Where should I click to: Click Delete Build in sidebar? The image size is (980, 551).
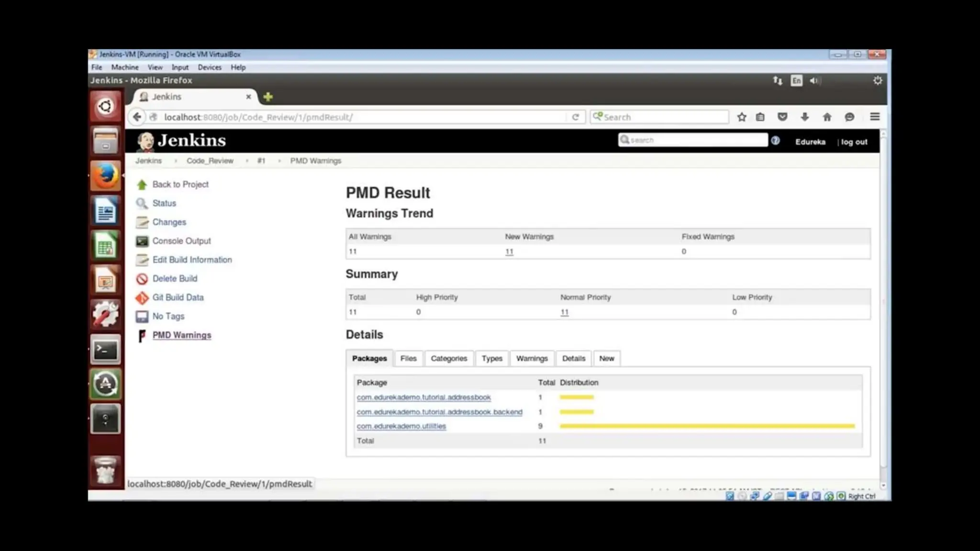coord(175,279)
